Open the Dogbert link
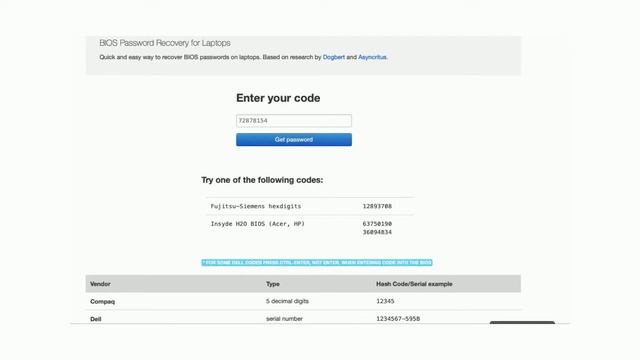 (333, 57)
